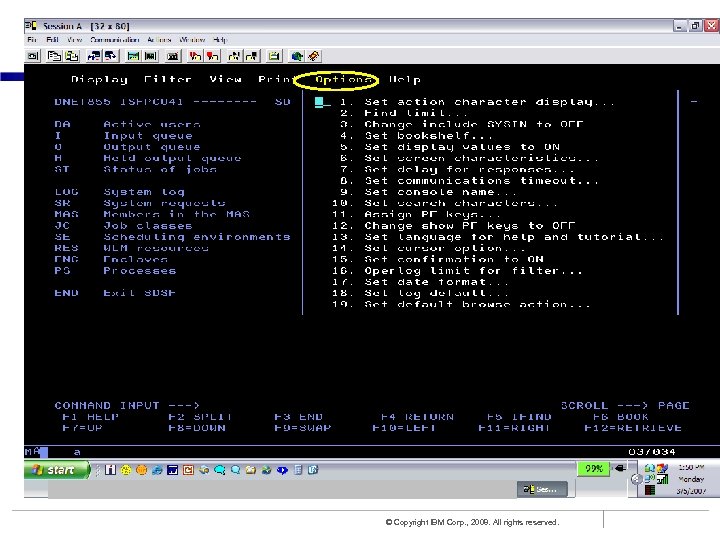Open the emulator Help menu
Image resolution: width=720 pixels, height=540 pixels.
tap(220, 40)
